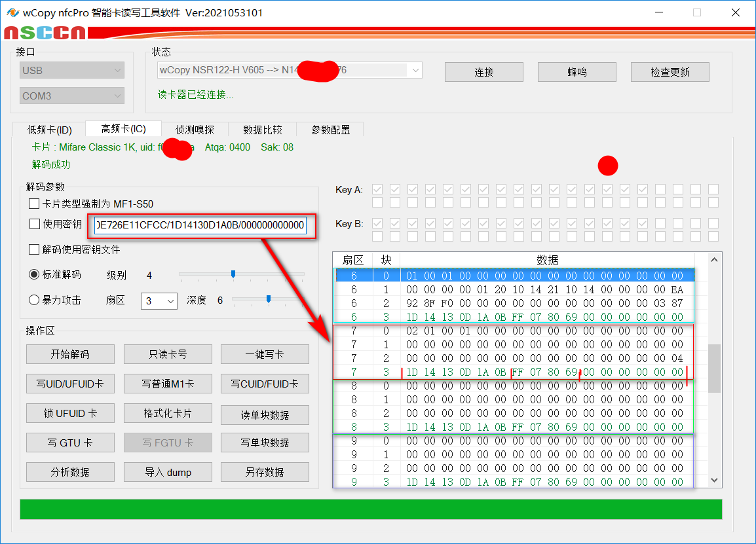
Task: Click the 另存数据 button
Action: click(265, 472)
